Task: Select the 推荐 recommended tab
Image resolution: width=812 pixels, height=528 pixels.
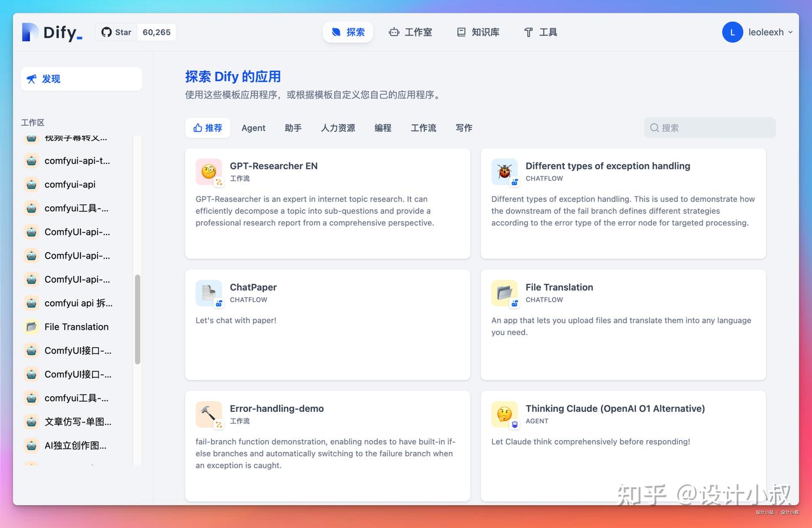Action: (x=208, y=128)
